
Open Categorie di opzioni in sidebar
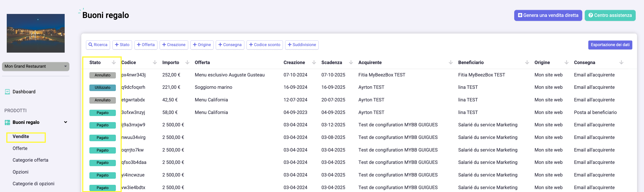pos(33,184)
